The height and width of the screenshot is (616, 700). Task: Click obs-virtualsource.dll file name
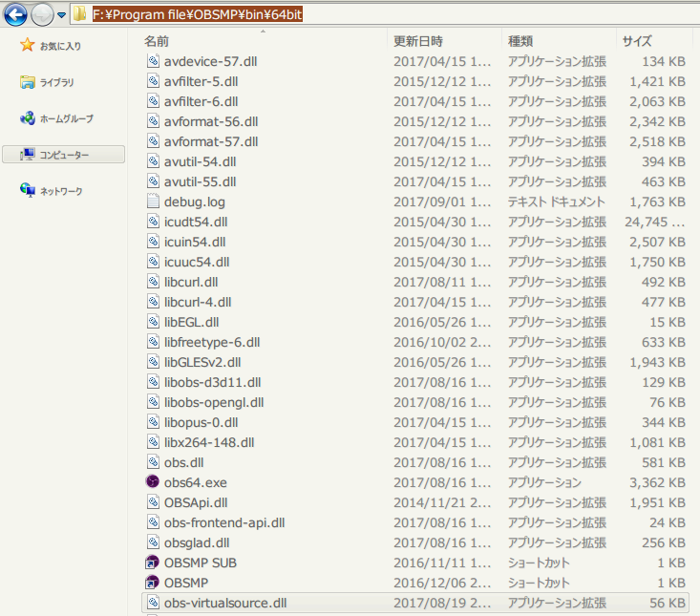(x=225, y=603)
